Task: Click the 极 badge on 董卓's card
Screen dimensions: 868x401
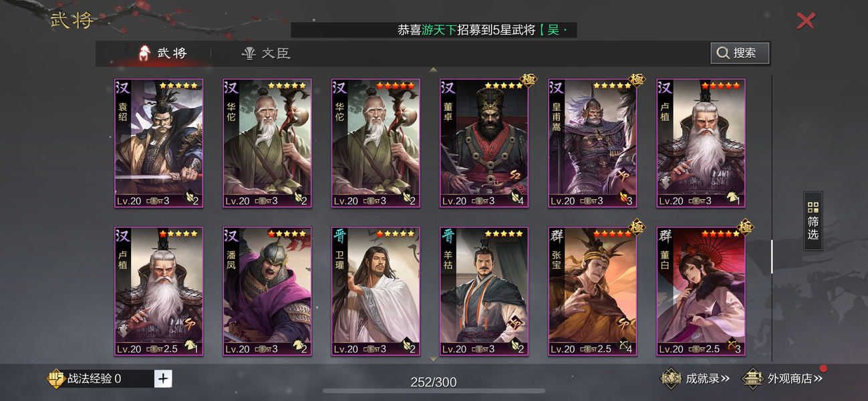Action: pyautogui.click(x=529, y=80)
